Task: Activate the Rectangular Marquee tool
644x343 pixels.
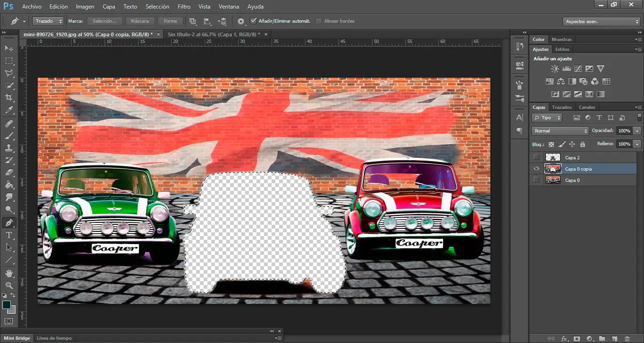Action: pyautogui.click(x=9, y=61)
